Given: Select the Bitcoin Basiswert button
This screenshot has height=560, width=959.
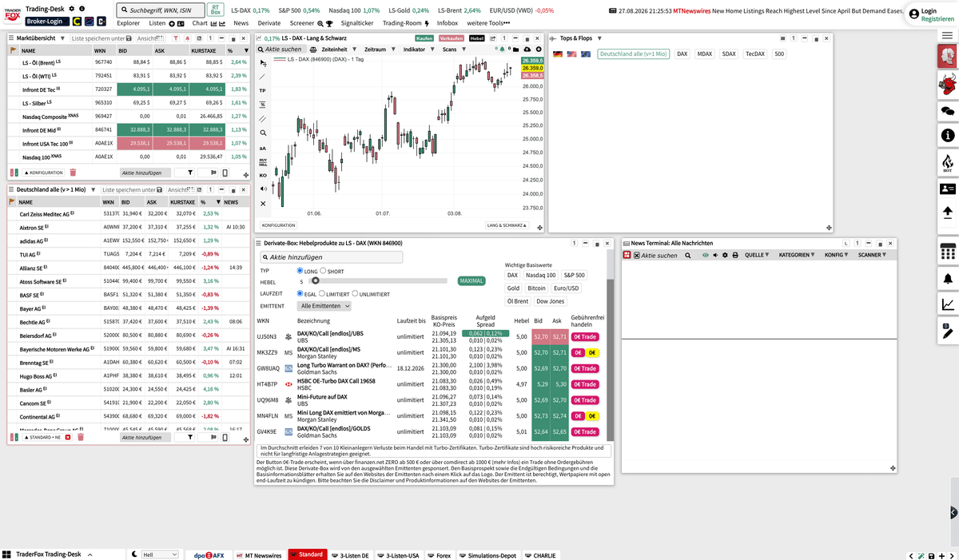Looking at the screenshot, I should (536, 288).
